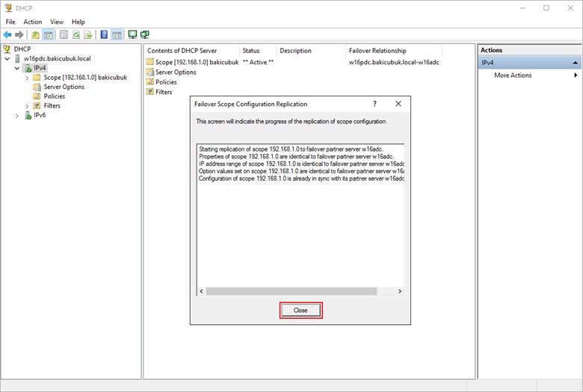Click the Up one level folder icon

click(35, 34)
